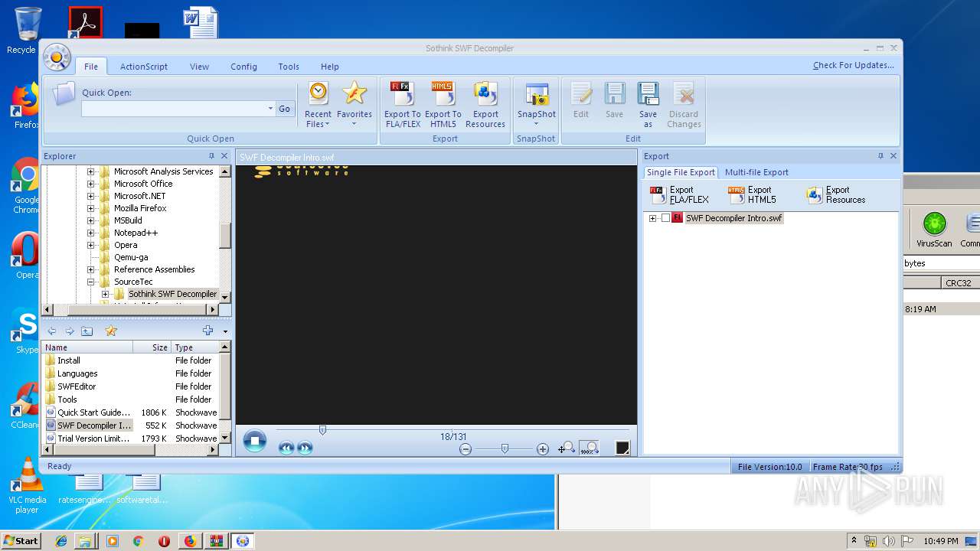980x551 pixels.
Task: Step back to previous frame
Action: point(286,448)
